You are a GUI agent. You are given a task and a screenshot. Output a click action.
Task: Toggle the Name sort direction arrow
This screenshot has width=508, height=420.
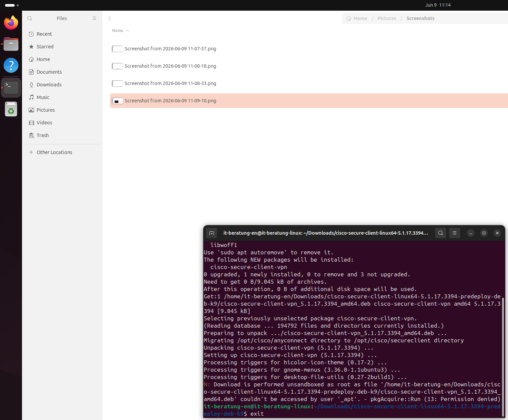(128, 31)
